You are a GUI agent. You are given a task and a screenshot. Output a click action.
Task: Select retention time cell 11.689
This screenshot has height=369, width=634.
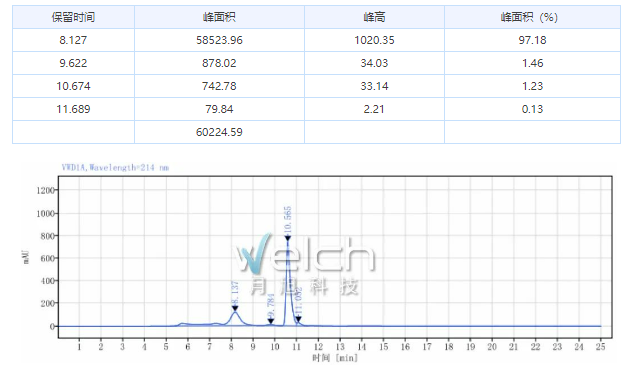click(x=73, y=109)
